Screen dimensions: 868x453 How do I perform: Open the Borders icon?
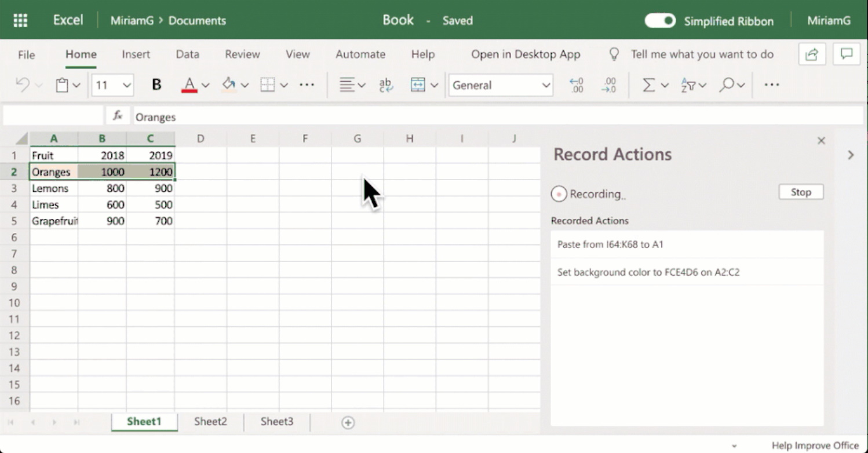pyautogui.click(x=267, y=85)
